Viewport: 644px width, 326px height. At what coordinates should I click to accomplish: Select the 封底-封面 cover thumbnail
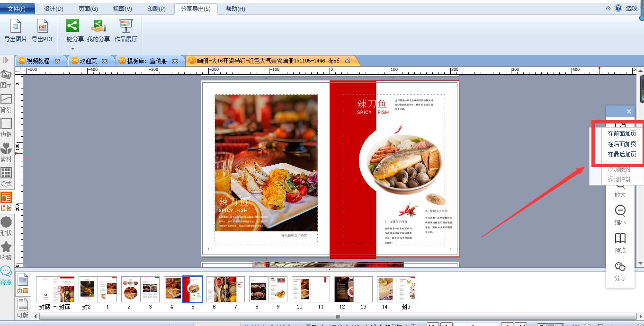click(x=55, y=289)
